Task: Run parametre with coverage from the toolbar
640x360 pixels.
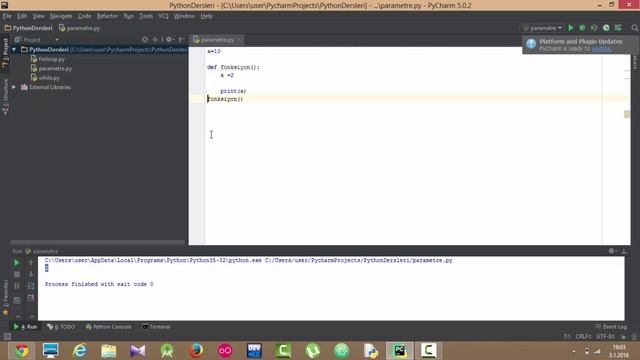Action: pyautogui.click(x=594, y=28)
